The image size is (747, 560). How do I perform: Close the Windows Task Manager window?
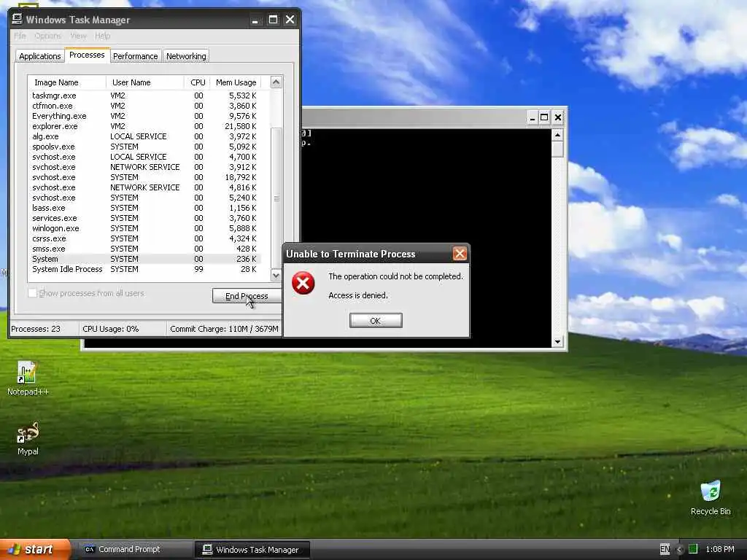pyautogui.click(x=290, y=20)
